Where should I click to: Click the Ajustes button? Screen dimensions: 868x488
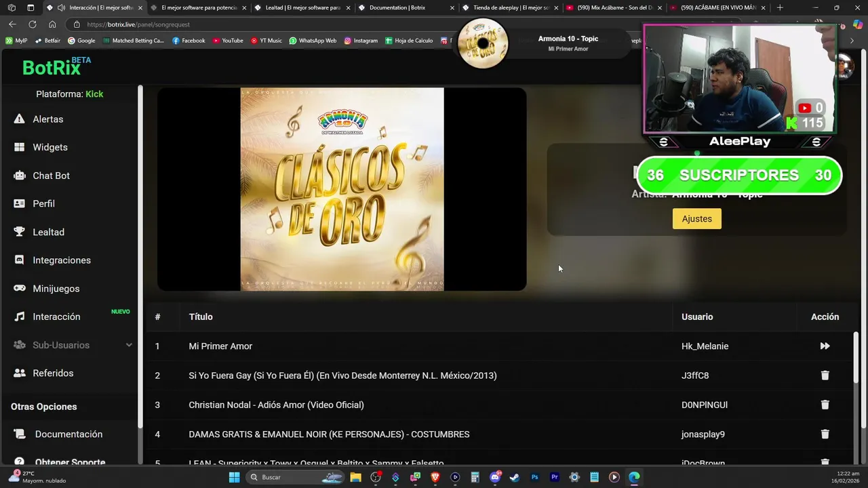click(697, 219)
